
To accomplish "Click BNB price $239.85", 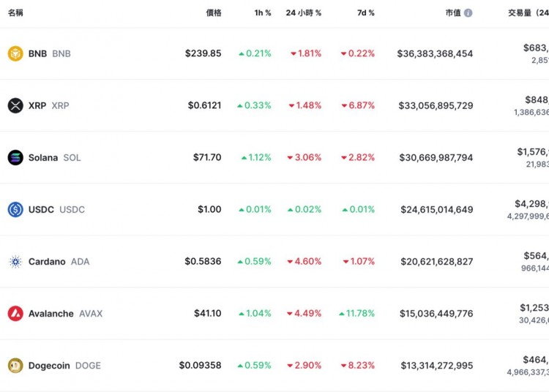I will [203, 53].
